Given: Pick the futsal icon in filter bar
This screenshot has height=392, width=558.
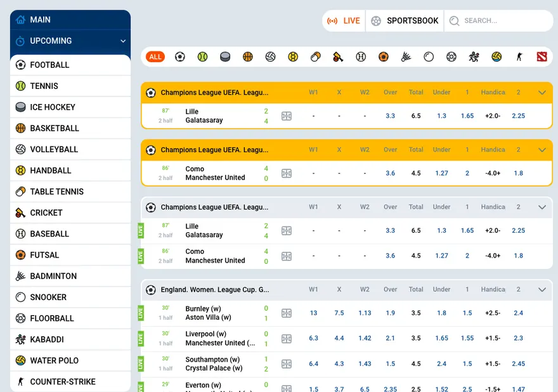Looking at the screenshot, I should tap(384, 56).
